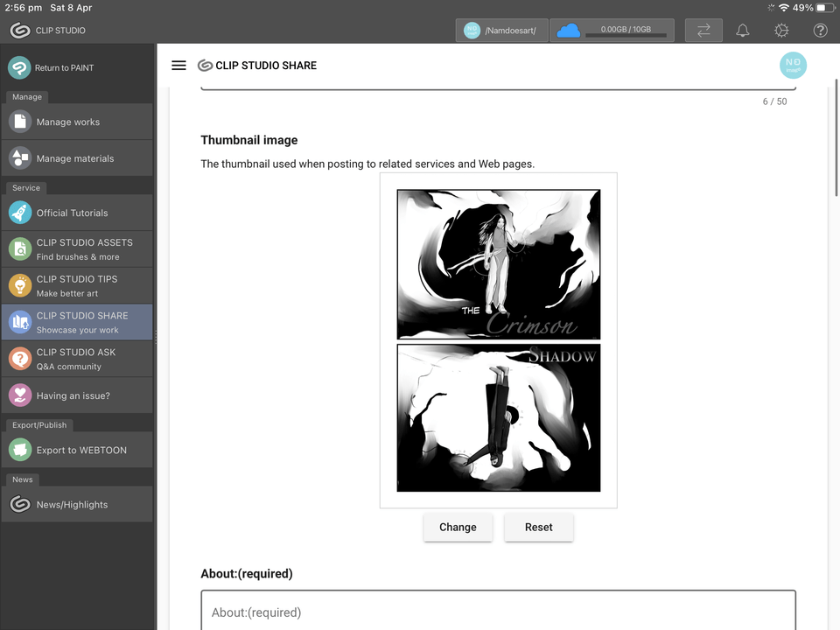This screenshot has height=630, width=840.
Task: Select CLIP STUDIO SHARE in the sidebar
Action: (x=77, y=321)
